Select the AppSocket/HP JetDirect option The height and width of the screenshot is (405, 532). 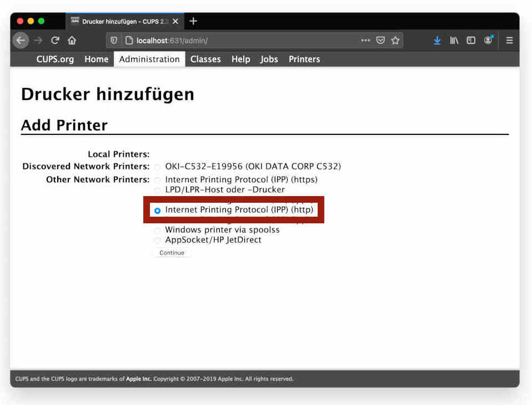[158, 241]
